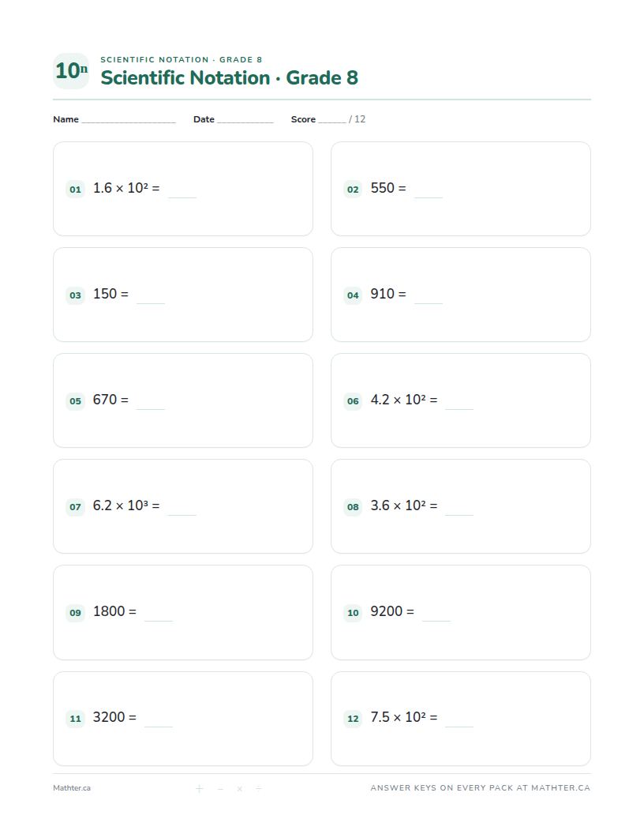Select the title 'Scientific Notation · Grade 8'
Image resolution: width=644 pixels, height=834 pixels.
click(229, 77)
